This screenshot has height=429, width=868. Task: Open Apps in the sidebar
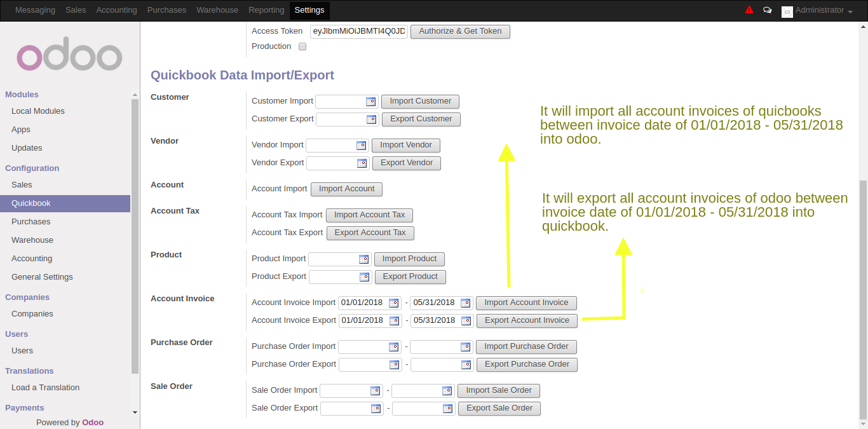[21, 130]
